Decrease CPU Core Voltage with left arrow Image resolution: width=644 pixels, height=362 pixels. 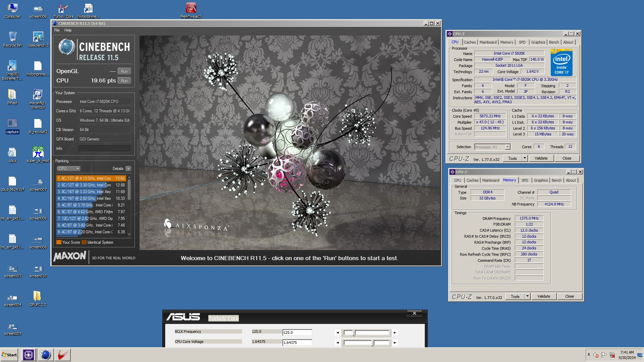[337, 343]
